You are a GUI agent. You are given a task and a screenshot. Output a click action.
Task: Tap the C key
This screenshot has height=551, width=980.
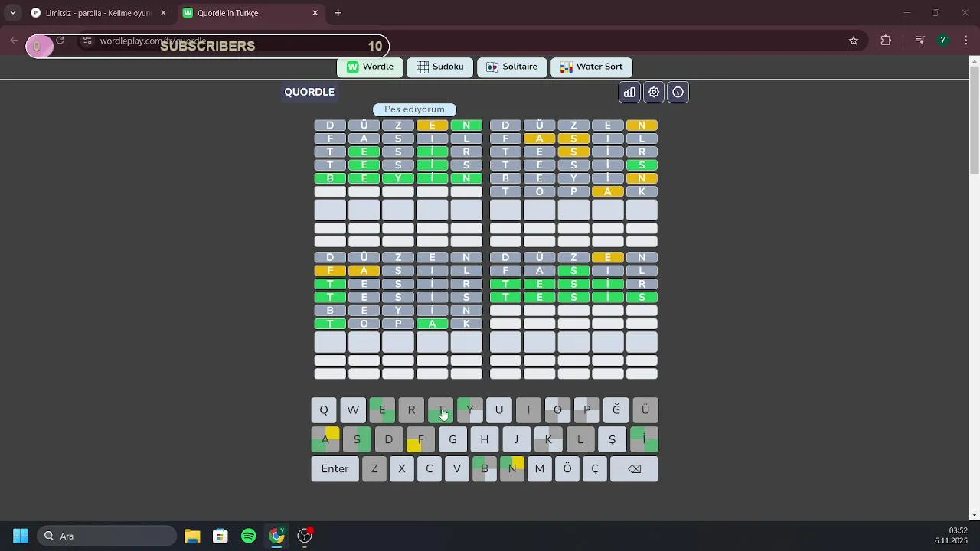click(x=430, y=468)
